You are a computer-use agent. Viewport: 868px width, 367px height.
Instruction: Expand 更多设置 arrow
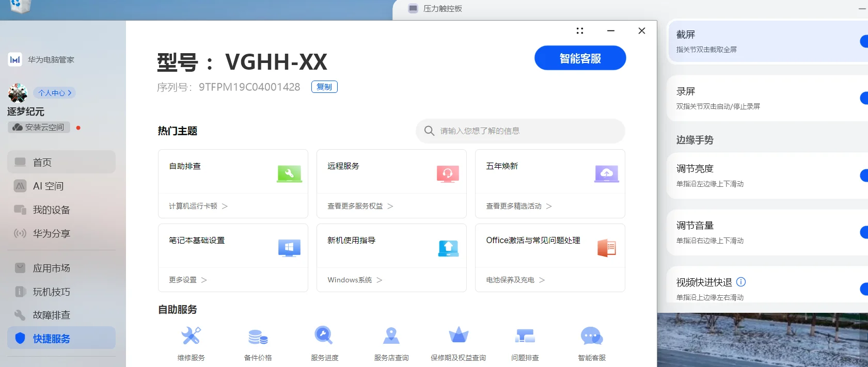204,280
